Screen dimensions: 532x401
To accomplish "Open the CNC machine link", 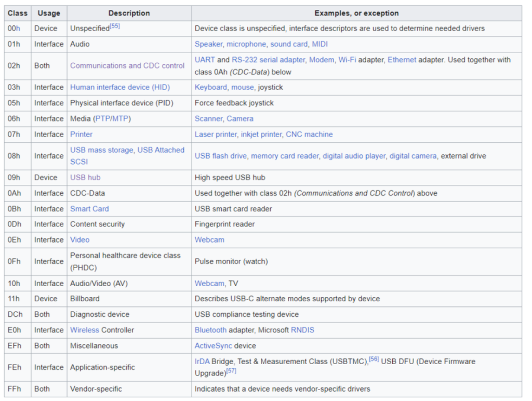I will click(309, 134).
